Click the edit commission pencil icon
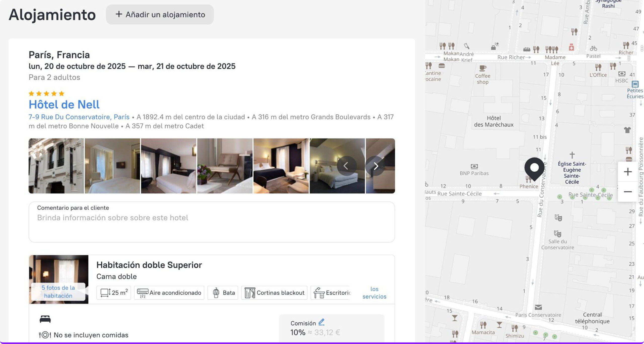Viewport: 644px width, 344px height. 321,322
